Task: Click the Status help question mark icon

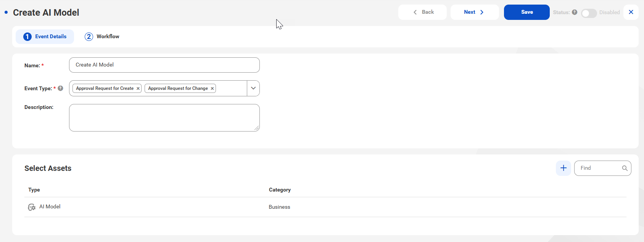Action: [x=575, y=12]
